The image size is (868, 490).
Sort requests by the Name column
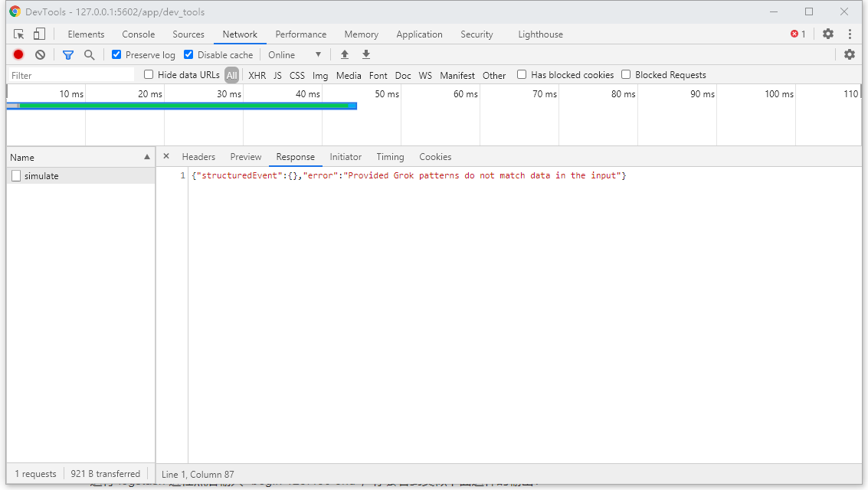pos(80,157)
